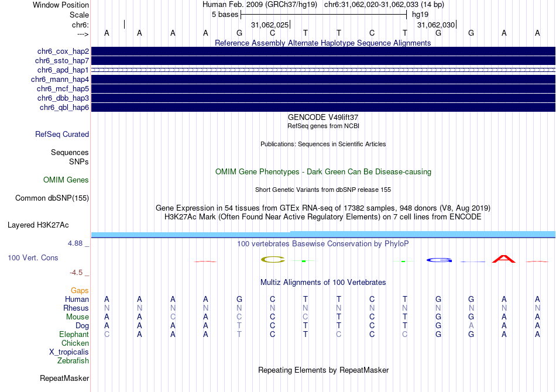The width and height of the screenshot is (556, 392).
Task: Select the Elephant species row label
Action: click(x=74, y=334)
